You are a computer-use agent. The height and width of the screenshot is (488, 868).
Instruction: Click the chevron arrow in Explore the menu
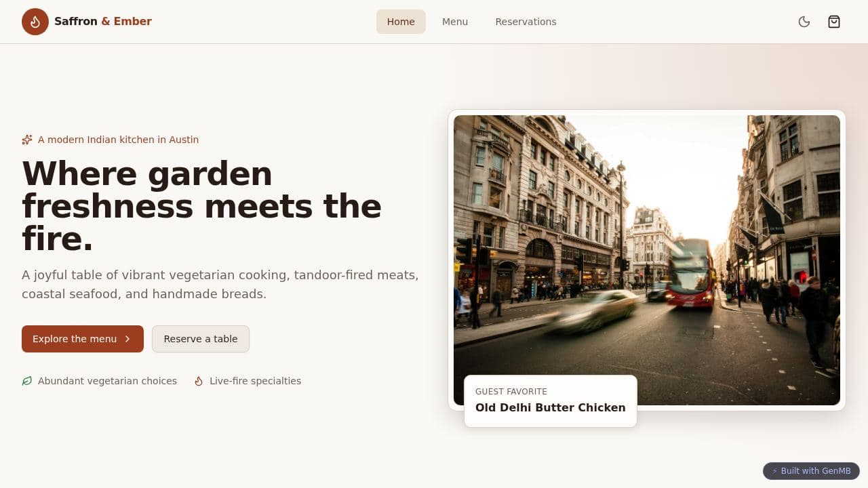coord(127,339)
